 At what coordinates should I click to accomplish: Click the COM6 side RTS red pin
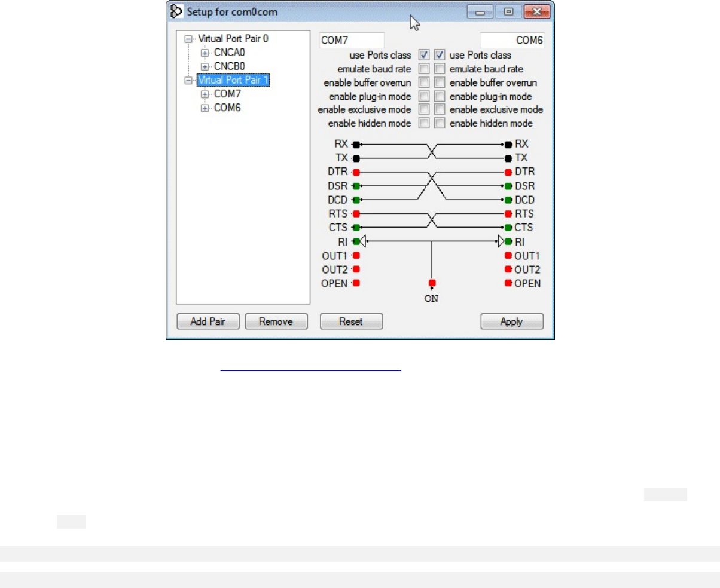point(508,213)
